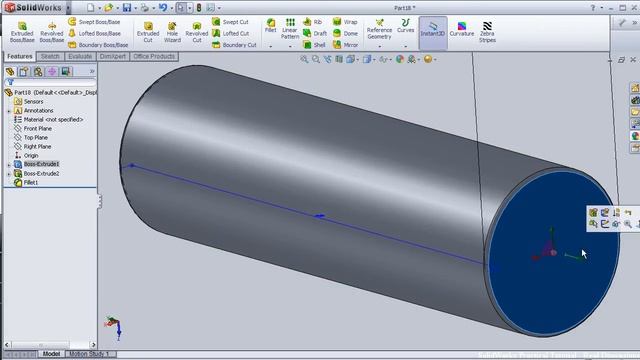The height and width of the screenshot is (360, 640).
Task: Open the DimXpertManager tab
Action: (x=52, y=72)
